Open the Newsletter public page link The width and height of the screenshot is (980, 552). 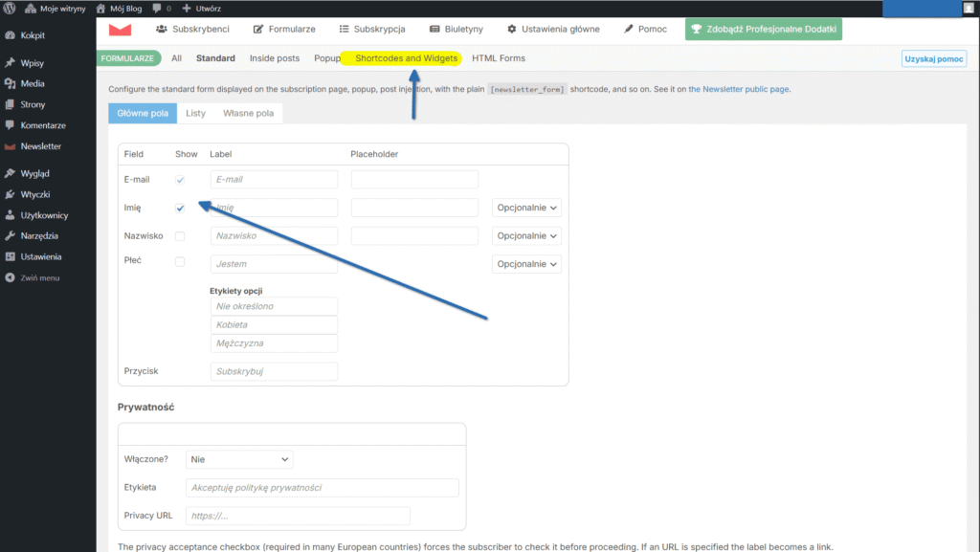[739, 89]
